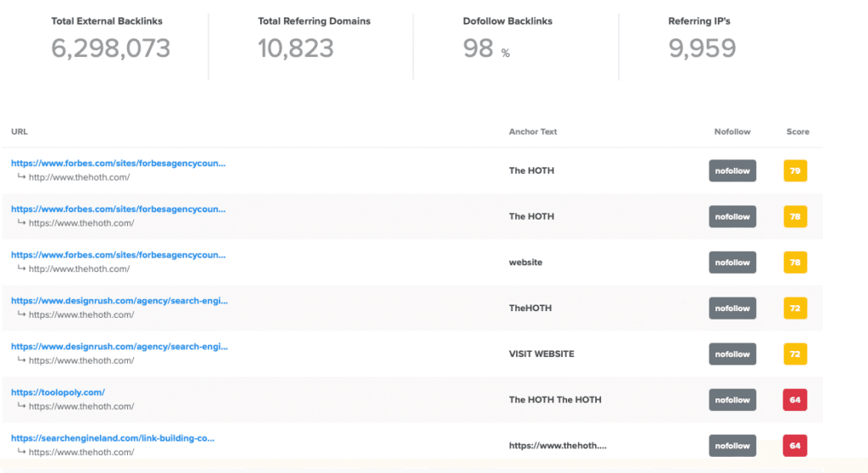Click score 72 badge in VISIT WEBSITE row
The height and width of the screenshot is (473, 868).
795,353
